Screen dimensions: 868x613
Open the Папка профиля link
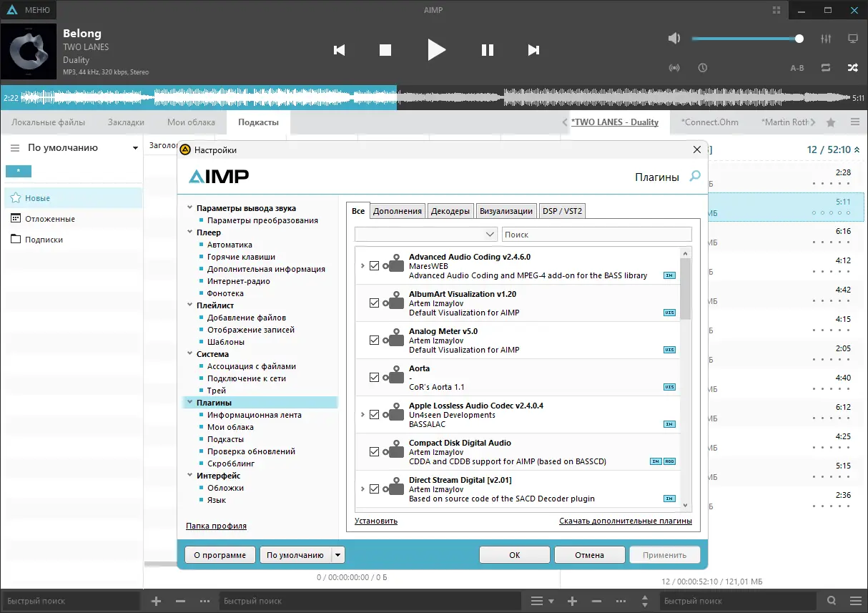point(216,526)
